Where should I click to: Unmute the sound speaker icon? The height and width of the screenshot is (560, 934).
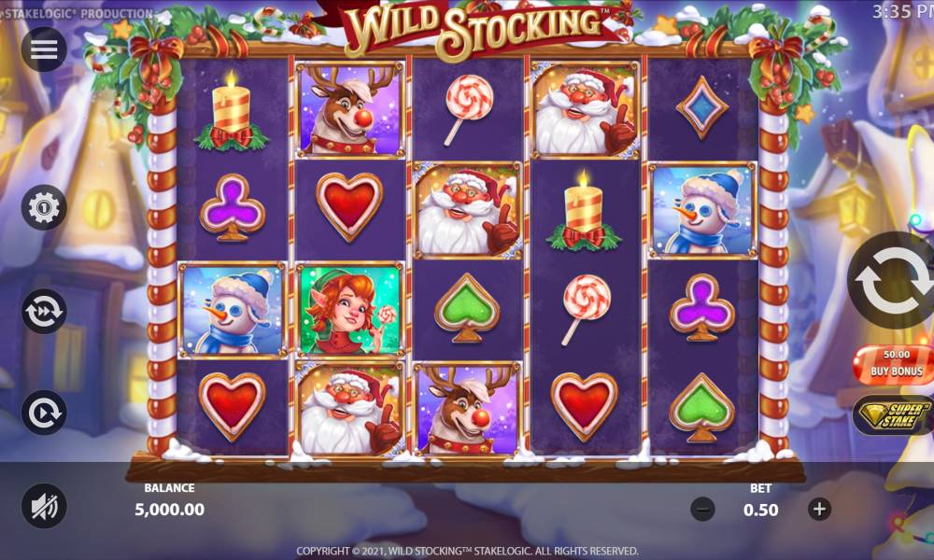(44, 507)
